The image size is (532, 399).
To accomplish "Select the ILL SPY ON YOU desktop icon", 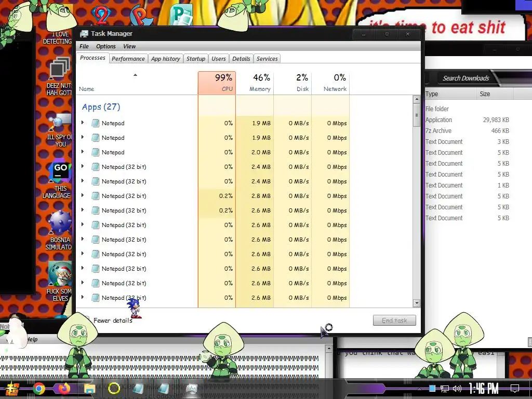I will click(60, 130).
